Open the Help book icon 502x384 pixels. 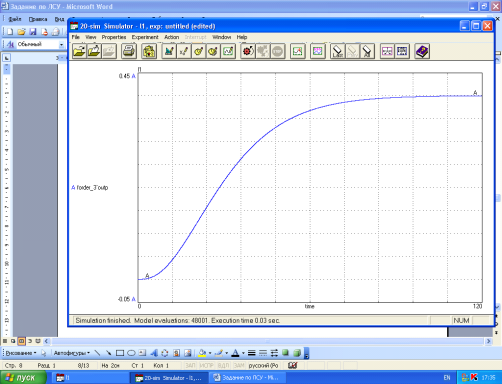coord(422,51)
